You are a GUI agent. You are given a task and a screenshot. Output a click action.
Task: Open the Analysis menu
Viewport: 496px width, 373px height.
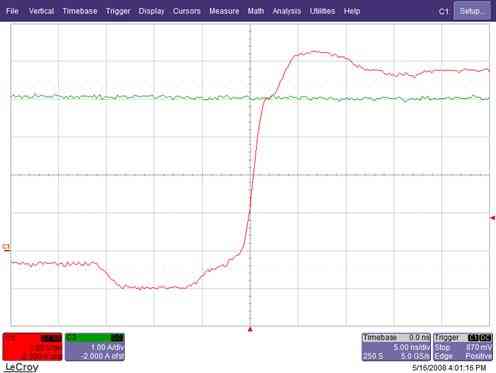(287, 11)
